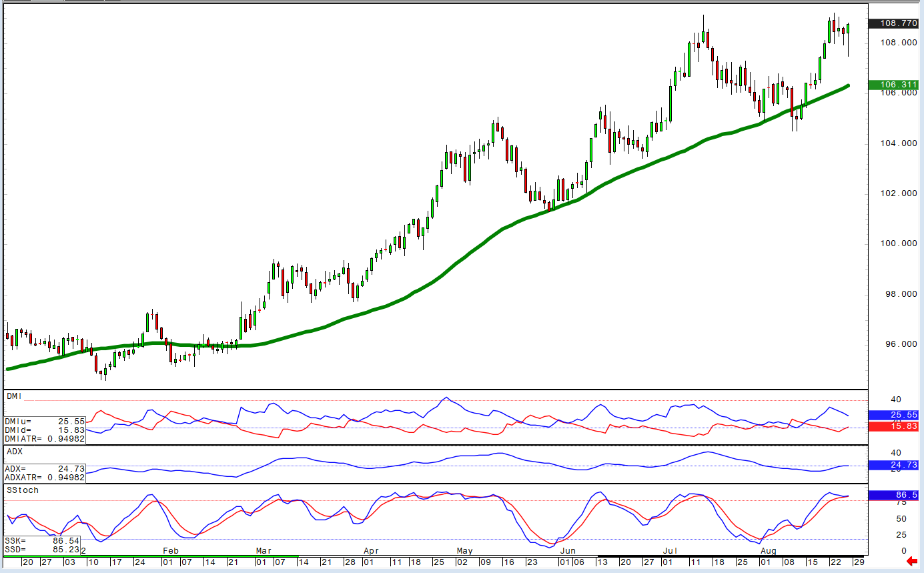This screenshot has height=573, width=924.
Task: Click the 06 date tick label
Action: click(580, 562)
